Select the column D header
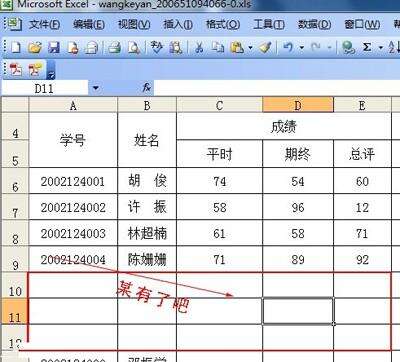 click(x=298, y=105)
